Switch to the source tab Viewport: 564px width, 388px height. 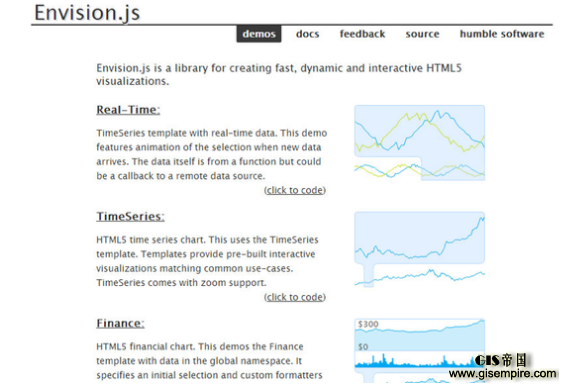click(422, 34)
